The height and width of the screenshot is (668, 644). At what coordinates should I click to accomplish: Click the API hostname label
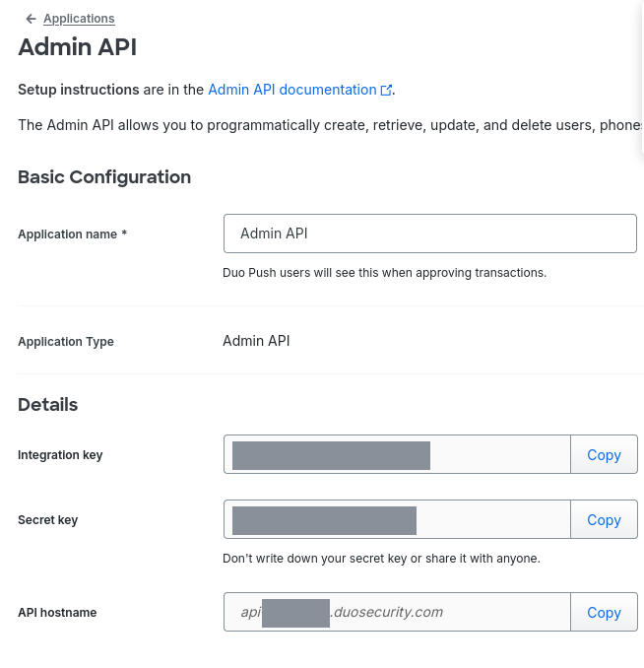click(57, 613)
